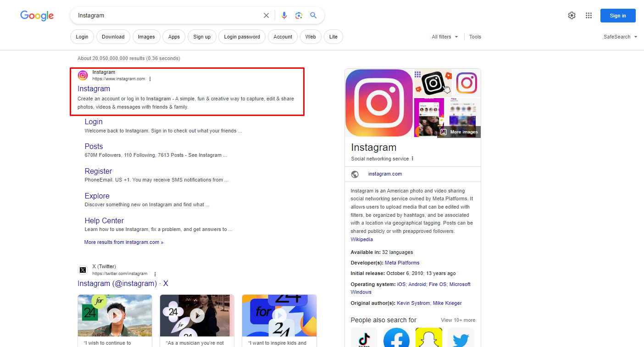This screenshot has height=347, width=644.
Task: Open Snapchat in People also search for
Action: [429, 337]
